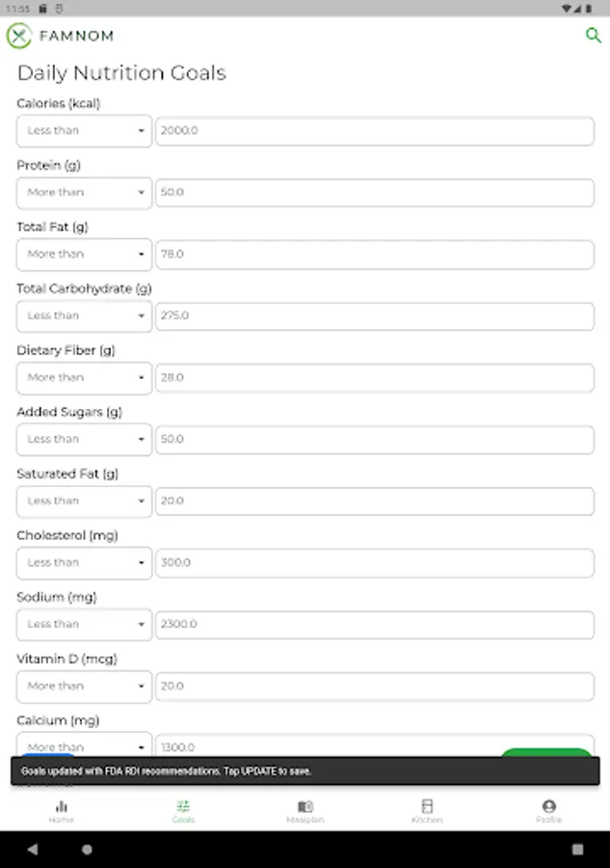Go to the Mealplan tab

[x=305, y=810]
